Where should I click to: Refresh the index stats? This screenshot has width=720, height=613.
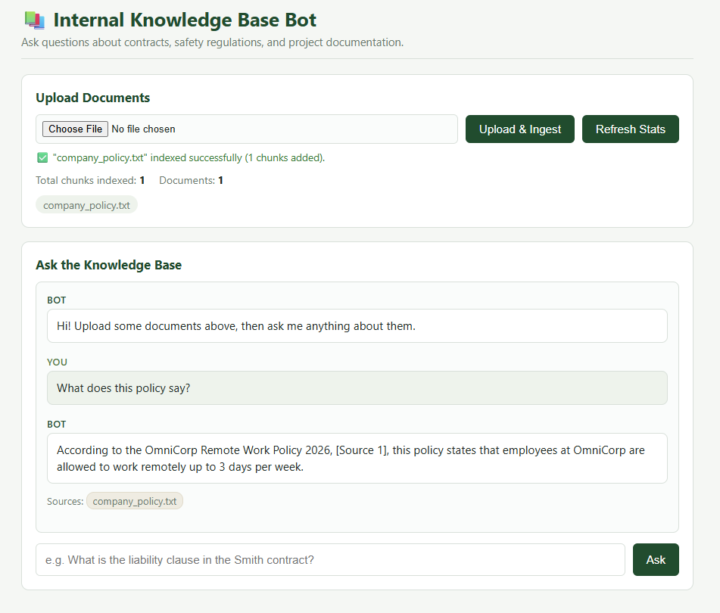[630, 129]
